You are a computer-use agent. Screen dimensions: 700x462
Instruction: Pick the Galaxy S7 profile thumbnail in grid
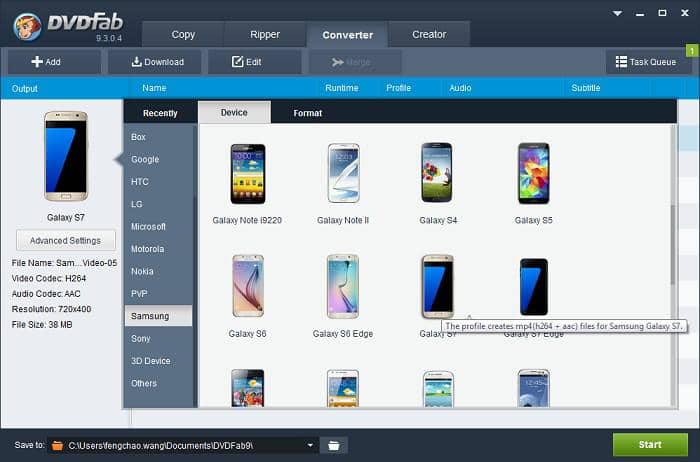tap(438, 286)
